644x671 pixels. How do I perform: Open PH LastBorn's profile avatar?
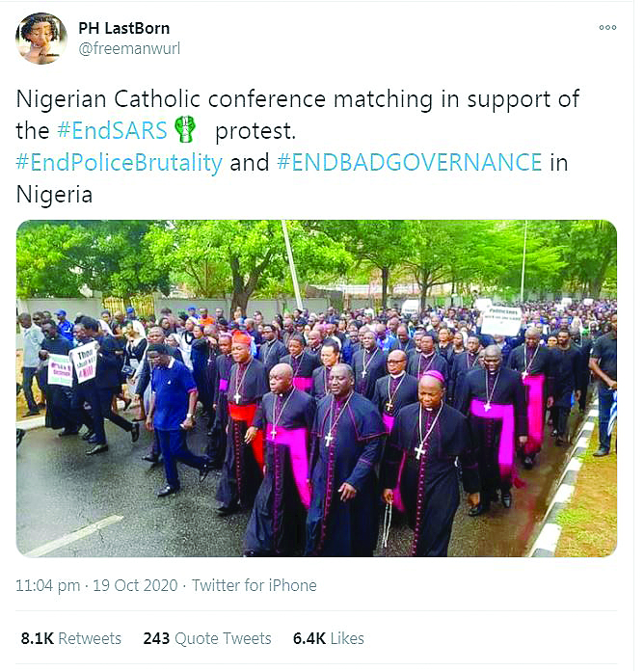tap(41, 39)
